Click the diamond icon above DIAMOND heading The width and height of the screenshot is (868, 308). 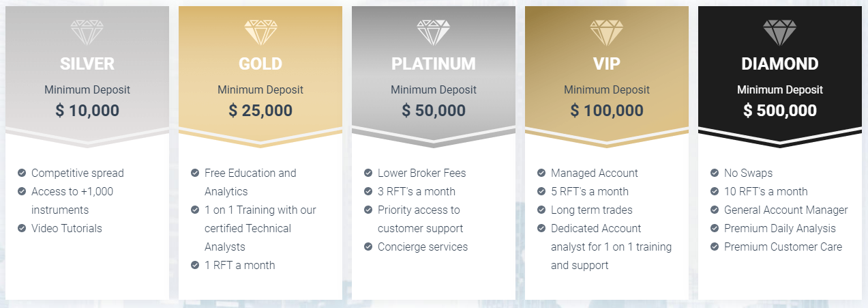tap(780, 33)
